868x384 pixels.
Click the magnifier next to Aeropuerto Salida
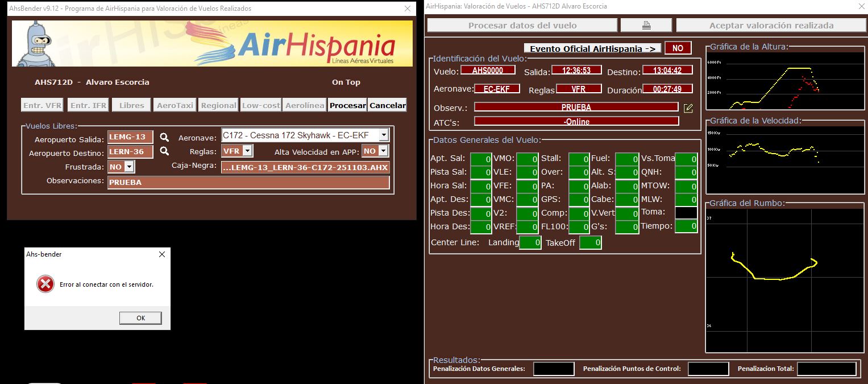click(164, 137)
